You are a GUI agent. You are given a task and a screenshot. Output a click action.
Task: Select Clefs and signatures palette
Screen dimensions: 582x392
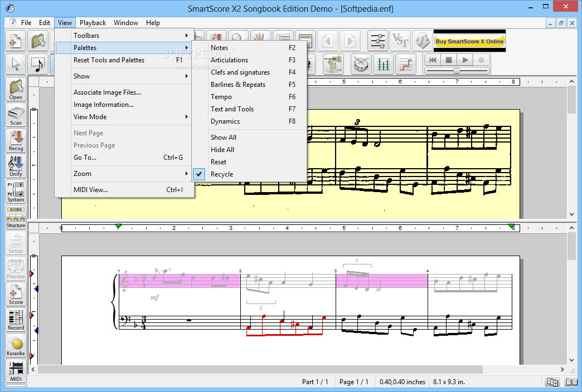point(249,72)
